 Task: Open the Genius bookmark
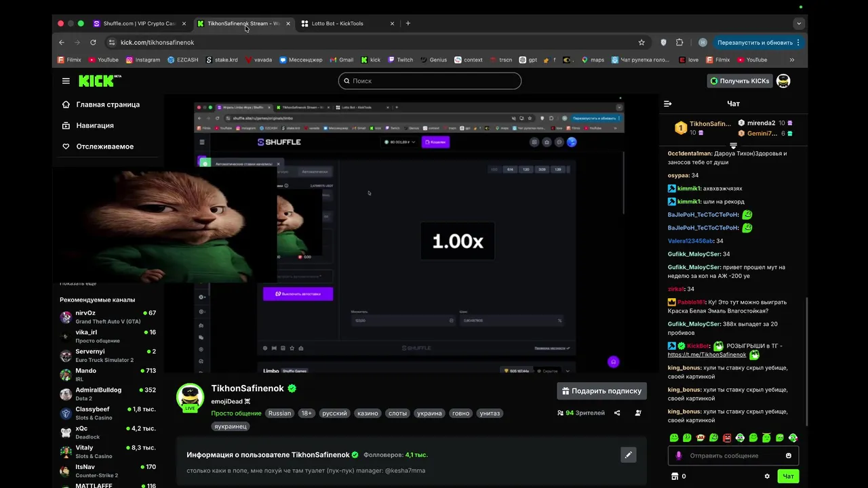tap(433, 60)
